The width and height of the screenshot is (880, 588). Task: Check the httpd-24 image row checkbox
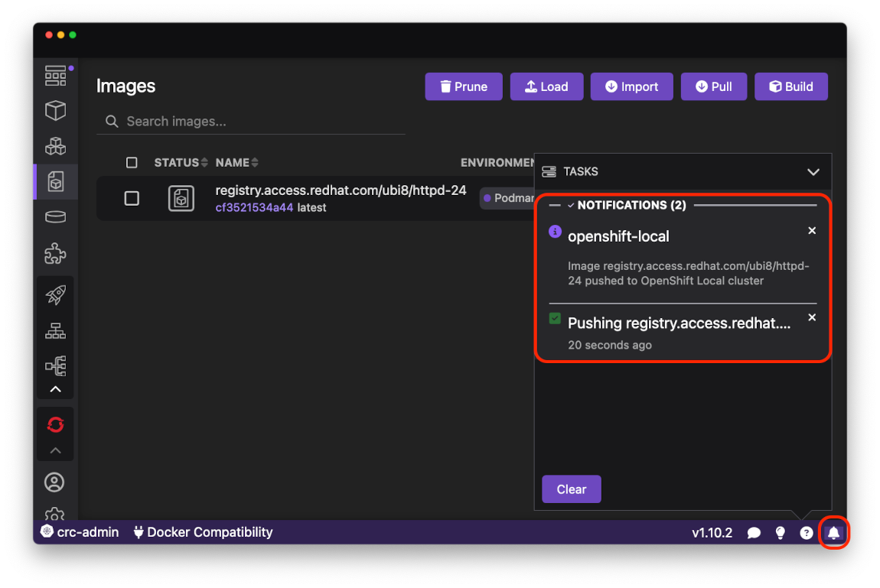pyautogui.click(x=132, y=199)
